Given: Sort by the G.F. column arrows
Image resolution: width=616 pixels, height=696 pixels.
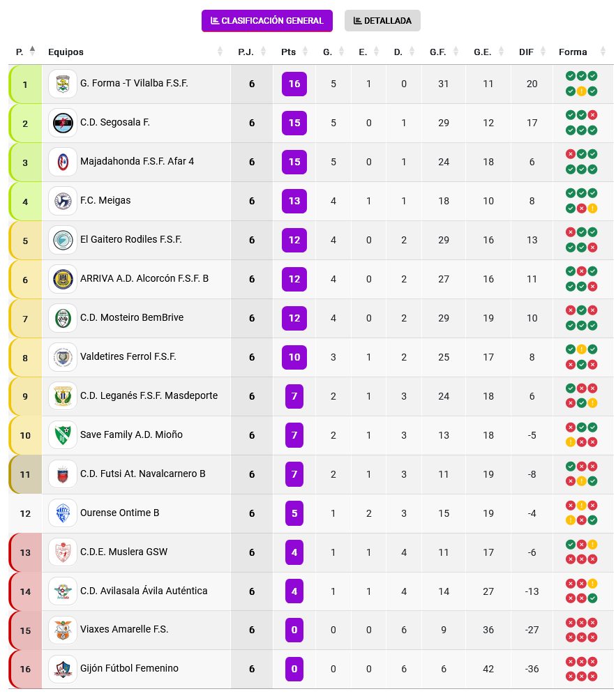Looking at the screenshot, I should click(x=456, y=52).
